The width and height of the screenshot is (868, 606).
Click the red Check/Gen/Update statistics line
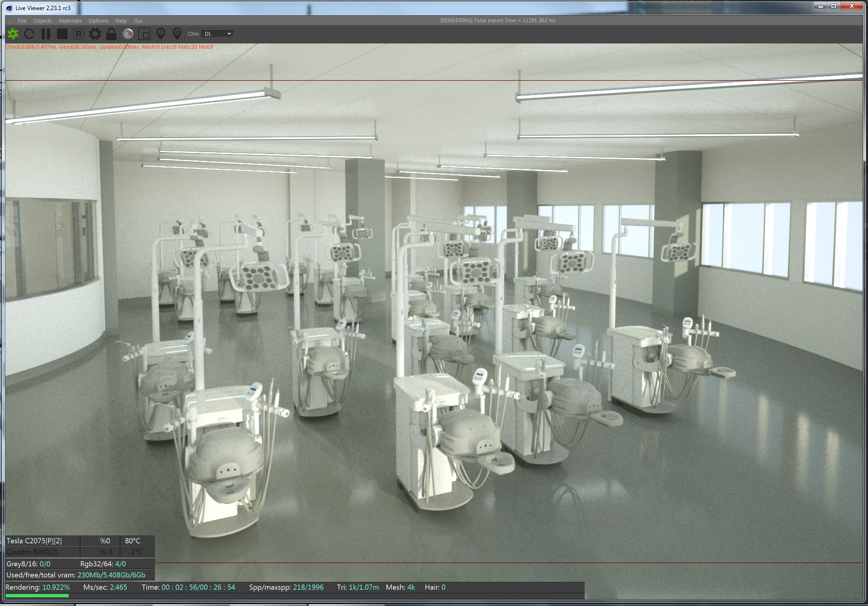coord(109,47)
